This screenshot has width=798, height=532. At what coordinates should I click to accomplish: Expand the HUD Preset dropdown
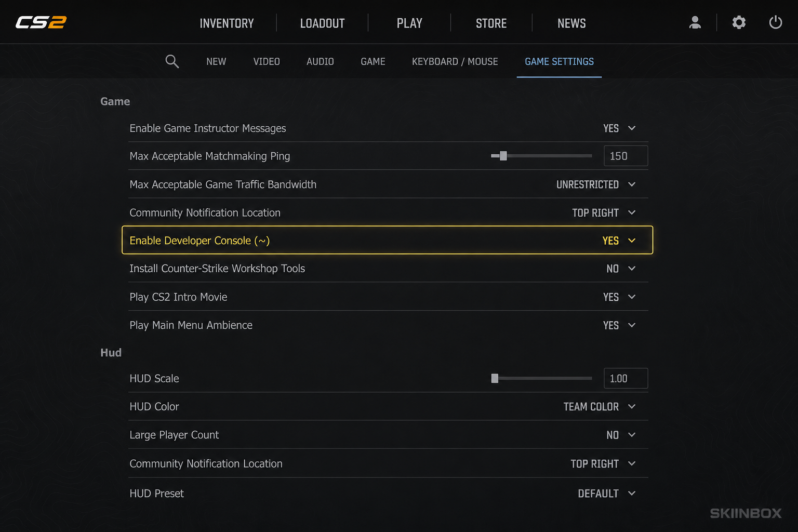(607, 494)
